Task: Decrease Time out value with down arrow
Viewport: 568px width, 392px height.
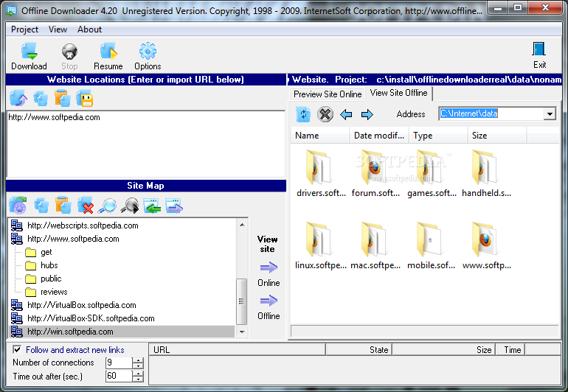Action: coord(138,379)
